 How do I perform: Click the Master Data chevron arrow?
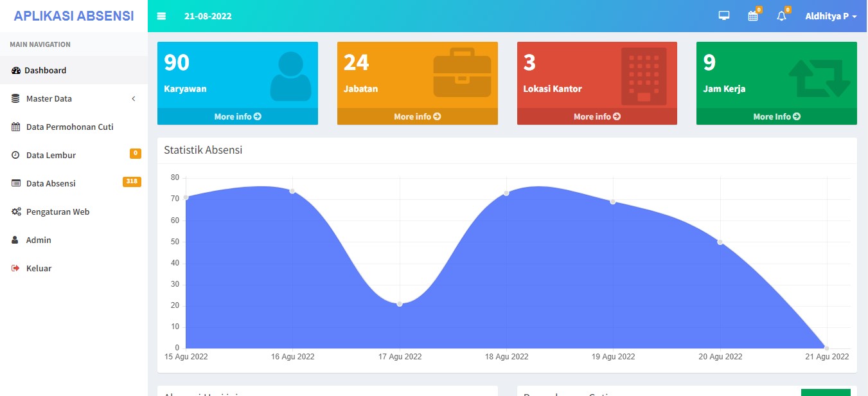tap(133, 98)
